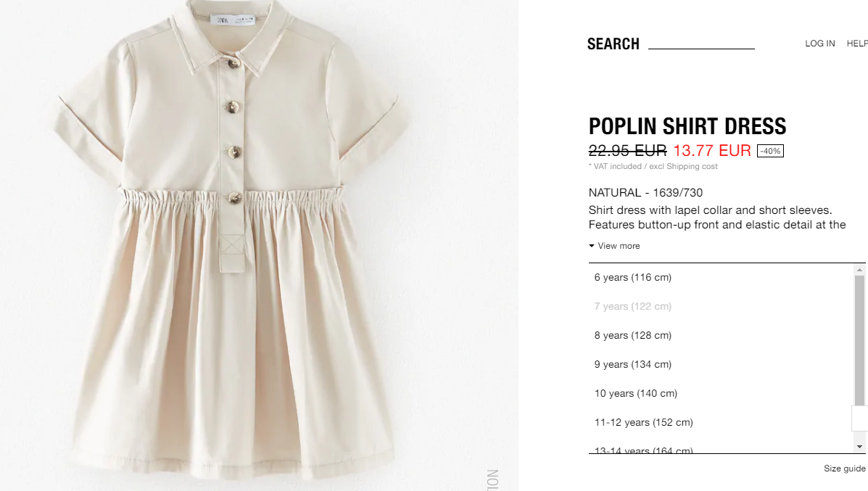Image resolution: width=868 pixels, height=491 pixels.
Task: Expand the View more description toggle
Action: (614, 246)
